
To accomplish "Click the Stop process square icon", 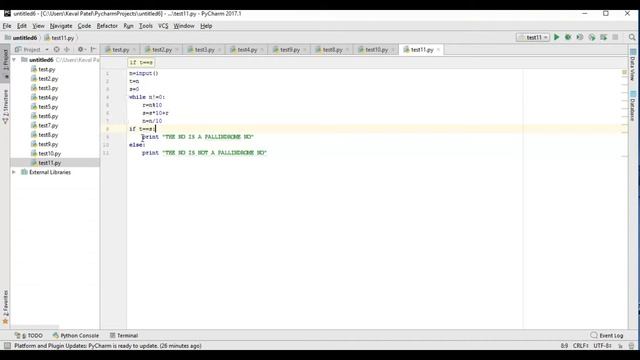I will [615, 37].
